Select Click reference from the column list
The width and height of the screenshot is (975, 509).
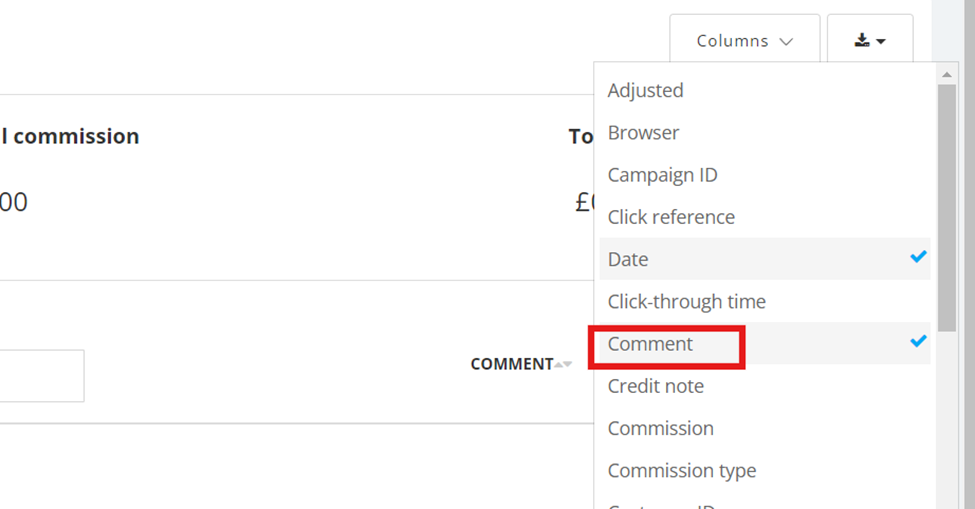(x=671, y=217)
